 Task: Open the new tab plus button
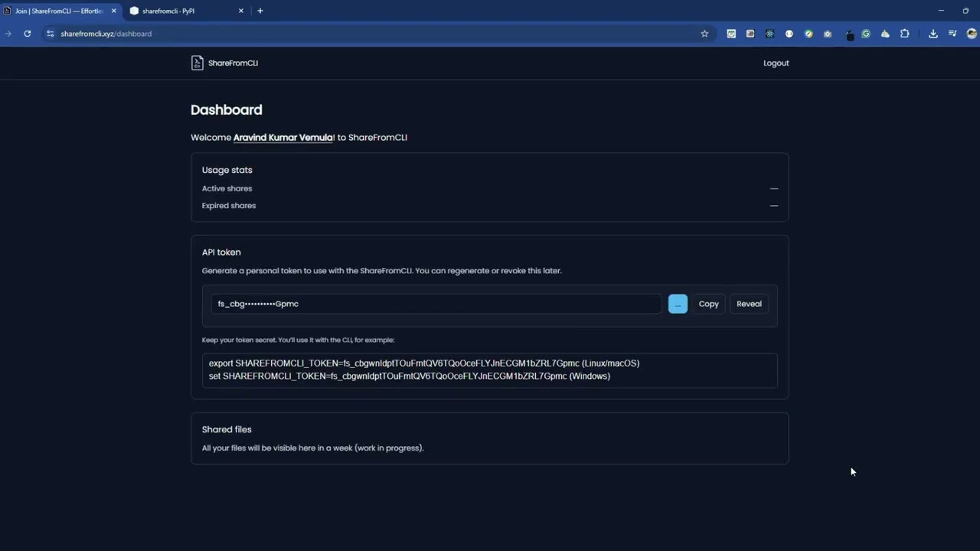[x=260, y=11]
